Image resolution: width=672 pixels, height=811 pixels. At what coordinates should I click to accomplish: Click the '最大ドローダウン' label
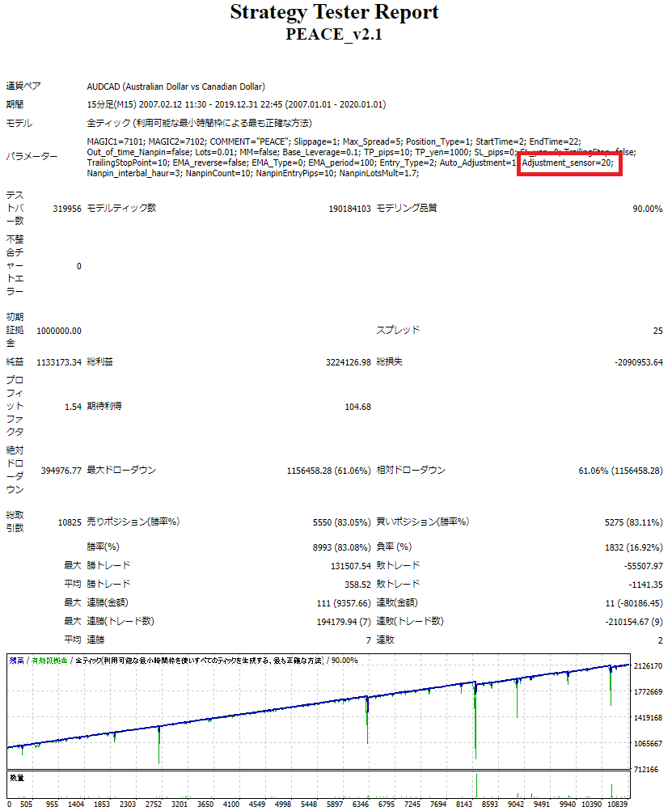click(x=121, y=470)
